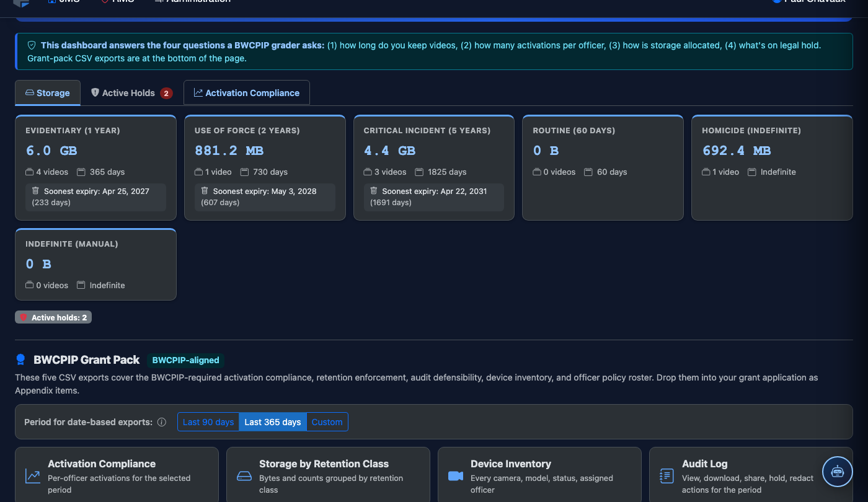Click the video icon beside 3 videos
868x502 pixels.
pyautogui.click(x=368, y=172)
